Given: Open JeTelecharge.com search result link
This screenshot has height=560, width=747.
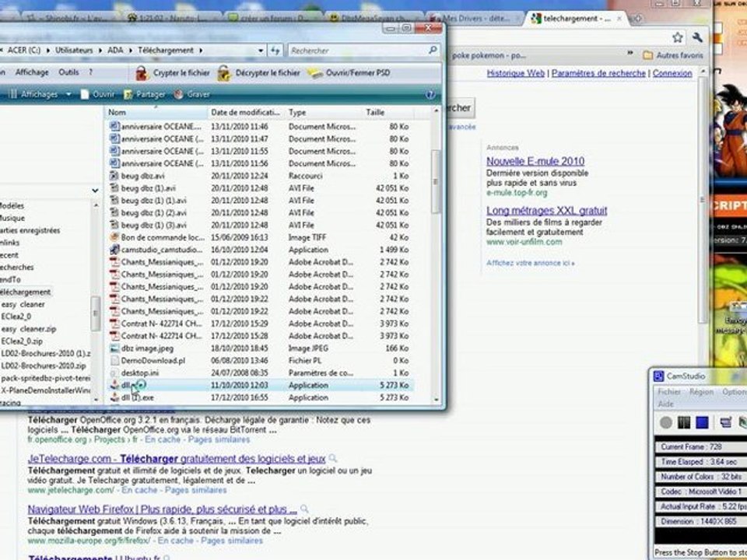Looking at the screenshot, I should click(177, 459).
